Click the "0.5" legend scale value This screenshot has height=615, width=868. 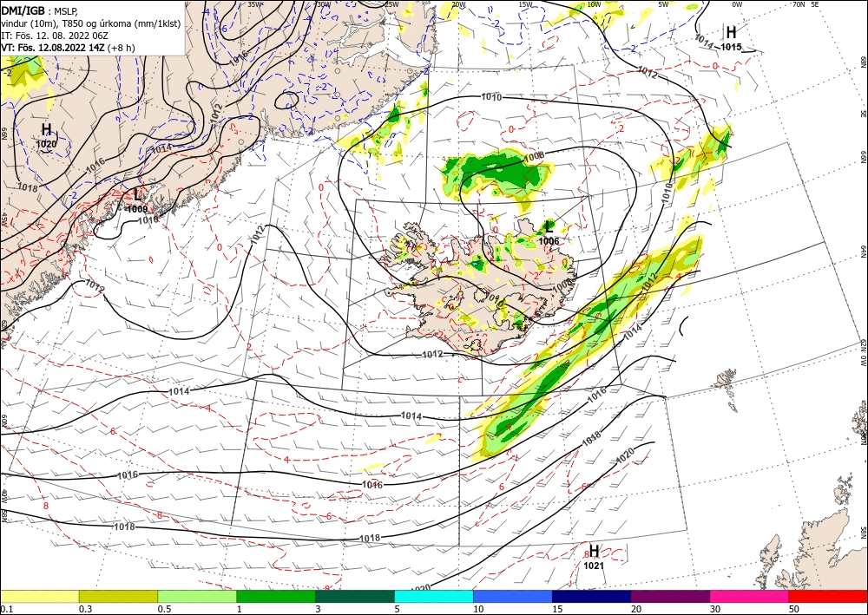164,609
